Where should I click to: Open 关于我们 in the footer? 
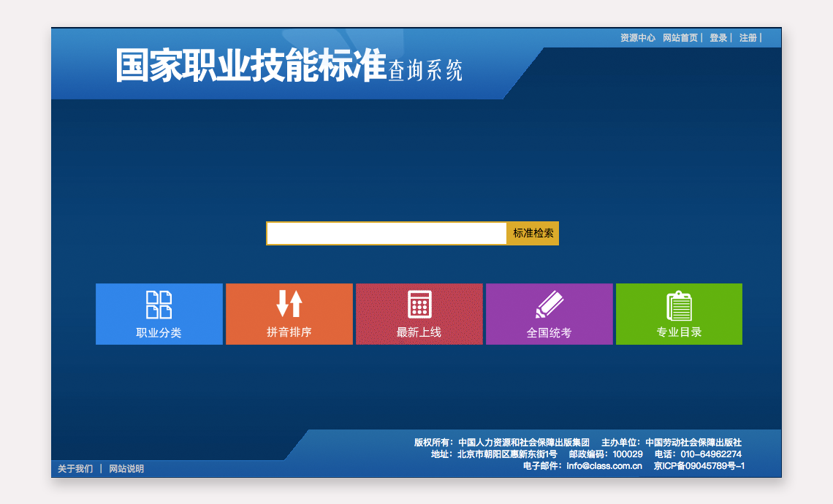coord(75,469)
